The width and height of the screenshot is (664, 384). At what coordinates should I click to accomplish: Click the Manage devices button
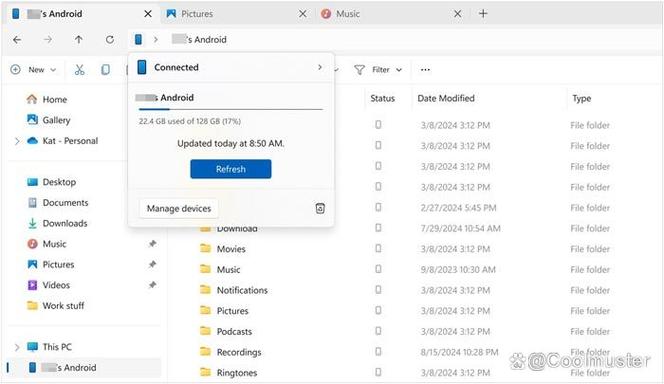(179, 208)
